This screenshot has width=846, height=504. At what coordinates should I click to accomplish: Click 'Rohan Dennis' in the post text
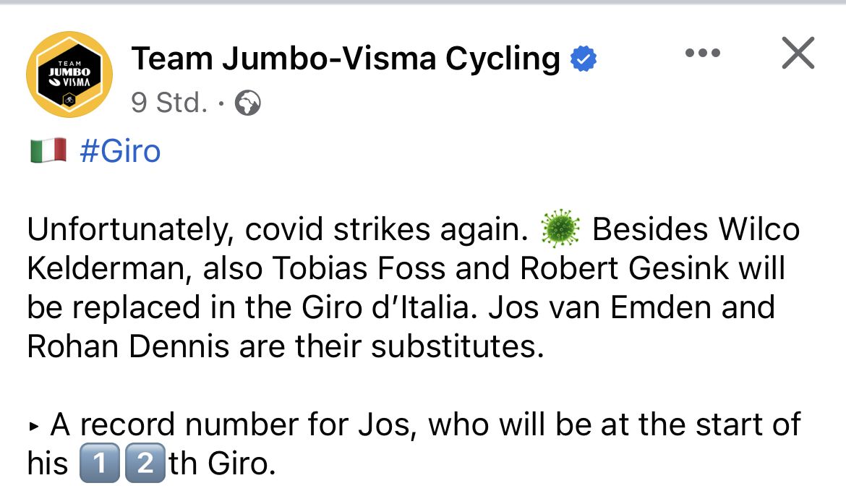[x=127, y=346]
